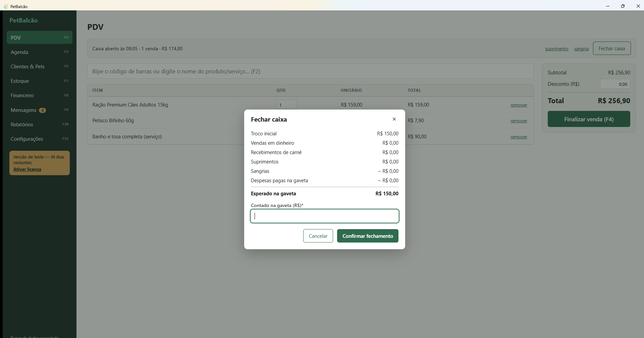Confirm the cash register closing
Image resolution: width=644 pixels, height=338 pixels.
point(368,236)
